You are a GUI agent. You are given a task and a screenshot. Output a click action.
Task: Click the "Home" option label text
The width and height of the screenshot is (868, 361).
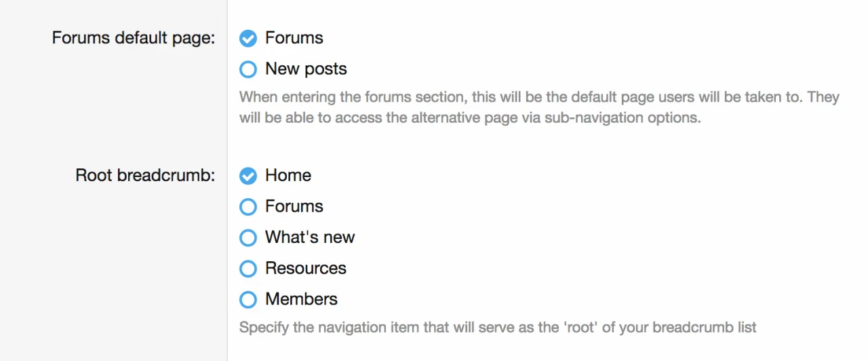[x=288, y=176]
